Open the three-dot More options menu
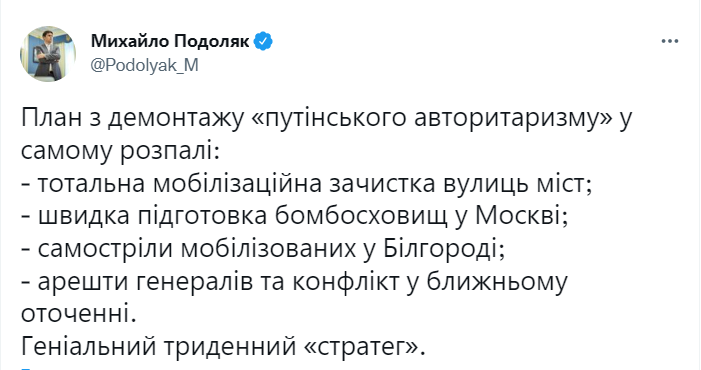 click(670, 42)
